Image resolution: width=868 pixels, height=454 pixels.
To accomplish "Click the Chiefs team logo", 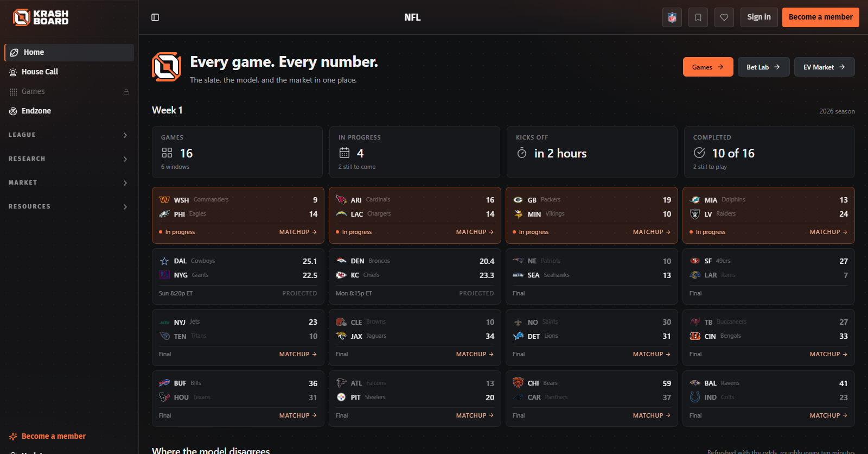I will tap(341, 275).
